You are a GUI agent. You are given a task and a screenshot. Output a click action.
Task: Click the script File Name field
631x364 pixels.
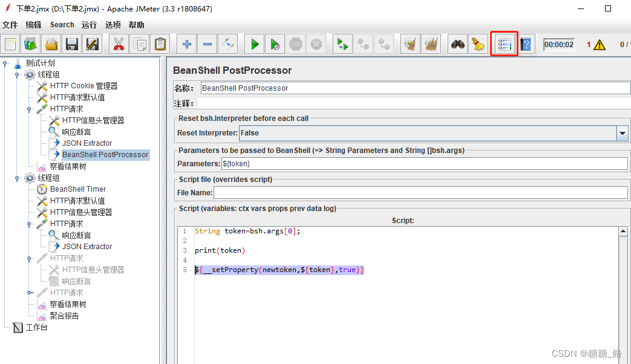[420, 193]
